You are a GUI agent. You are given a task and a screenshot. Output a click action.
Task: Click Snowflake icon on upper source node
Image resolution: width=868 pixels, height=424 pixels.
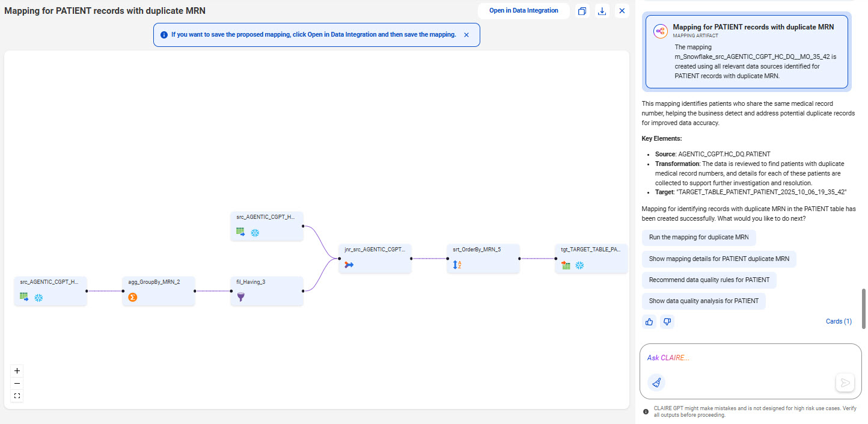pos(255,232)
